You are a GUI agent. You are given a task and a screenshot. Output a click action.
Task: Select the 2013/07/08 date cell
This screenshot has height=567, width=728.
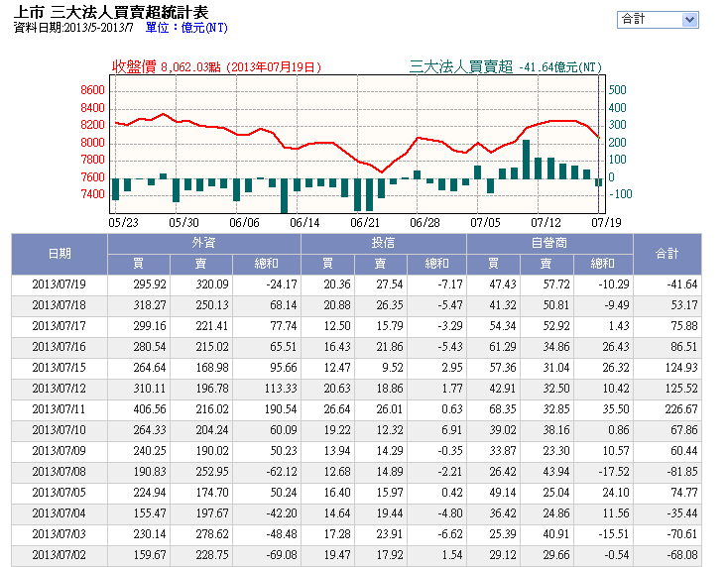pyautogui.click(x=59, y=472)
